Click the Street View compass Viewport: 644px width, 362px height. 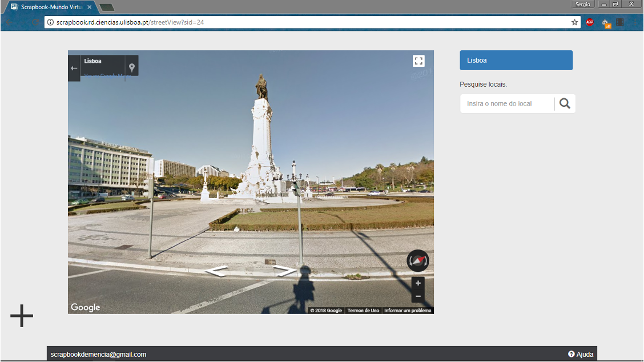coord(418,261)
